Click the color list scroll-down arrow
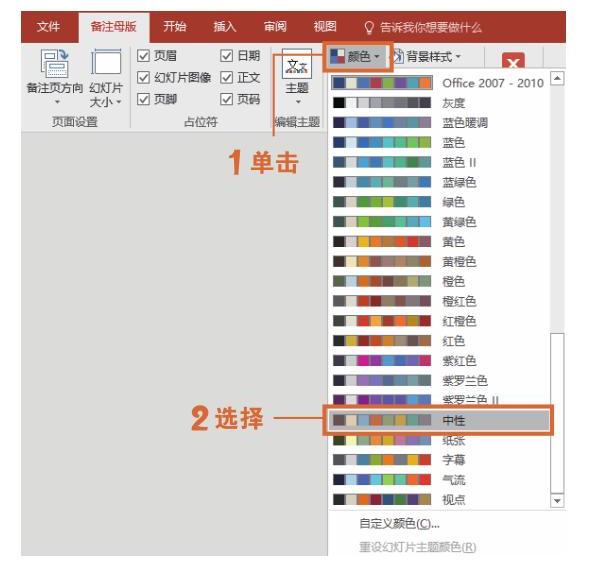The image size is (591, 569). pos(557,501)
